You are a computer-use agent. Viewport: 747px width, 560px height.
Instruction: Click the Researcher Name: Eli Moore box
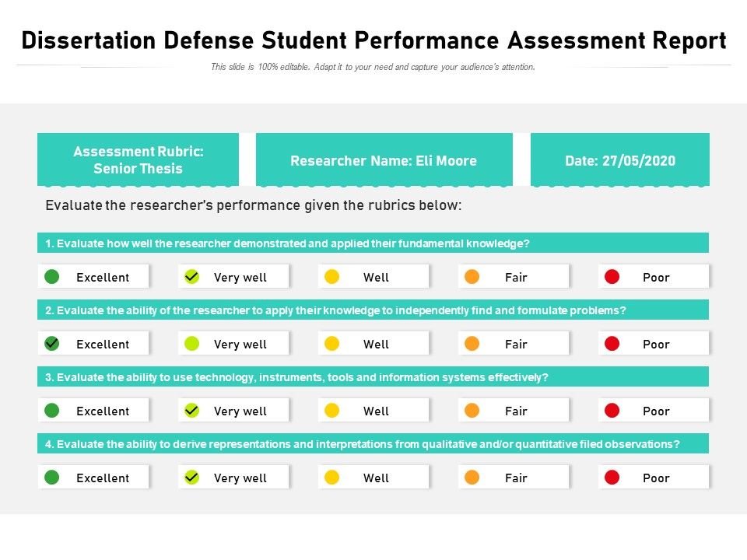[384, 160]
